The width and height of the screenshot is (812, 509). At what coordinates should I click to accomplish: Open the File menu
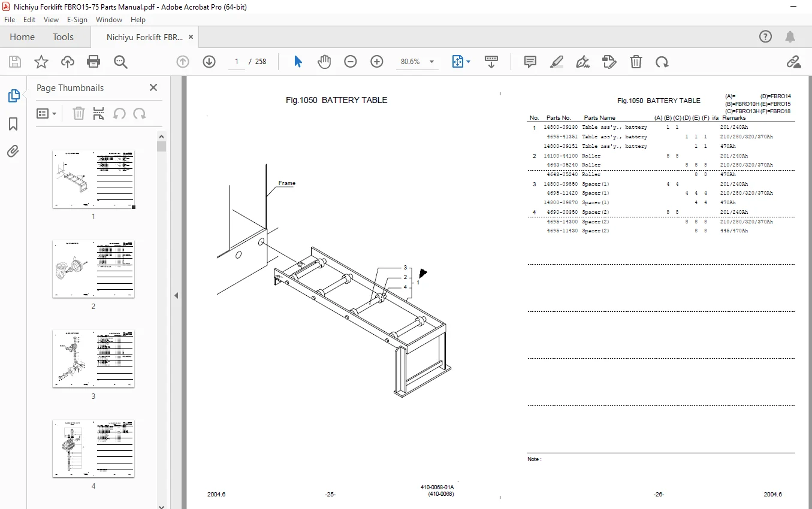tap(10, 19)
